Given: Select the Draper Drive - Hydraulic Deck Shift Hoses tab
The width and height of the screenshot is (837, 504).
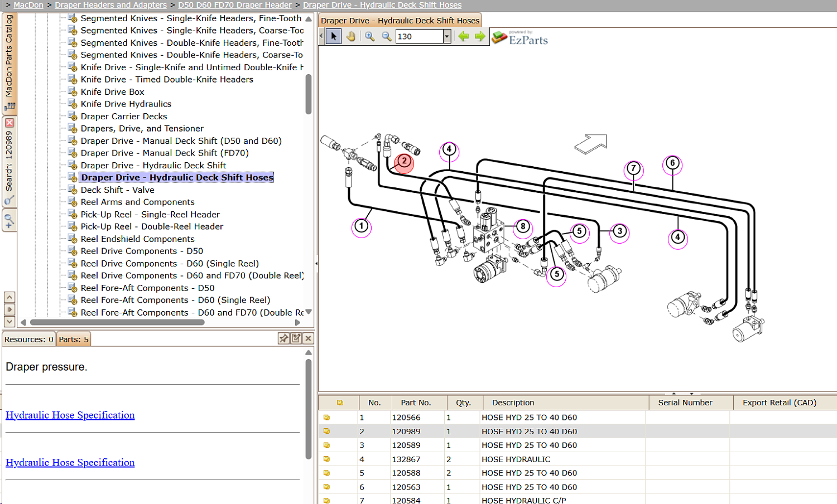Looking at the screenshot, I should click(x=400, y=21).
